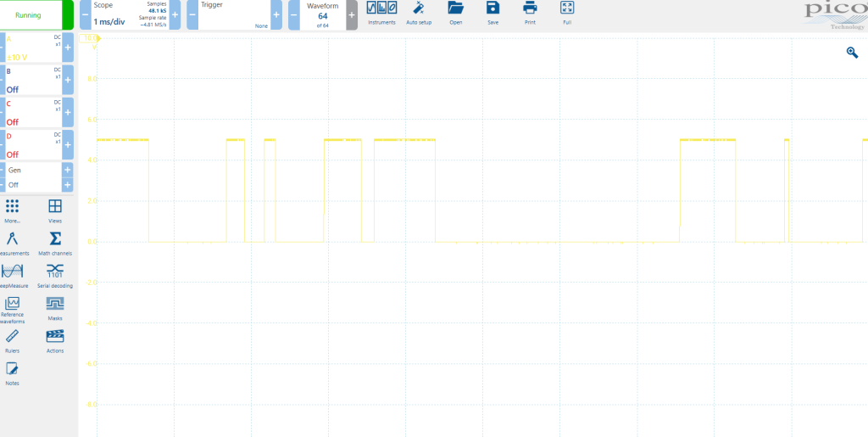Click the Auto setup icon
Viewport: 868px width, 437px height.
418,11
